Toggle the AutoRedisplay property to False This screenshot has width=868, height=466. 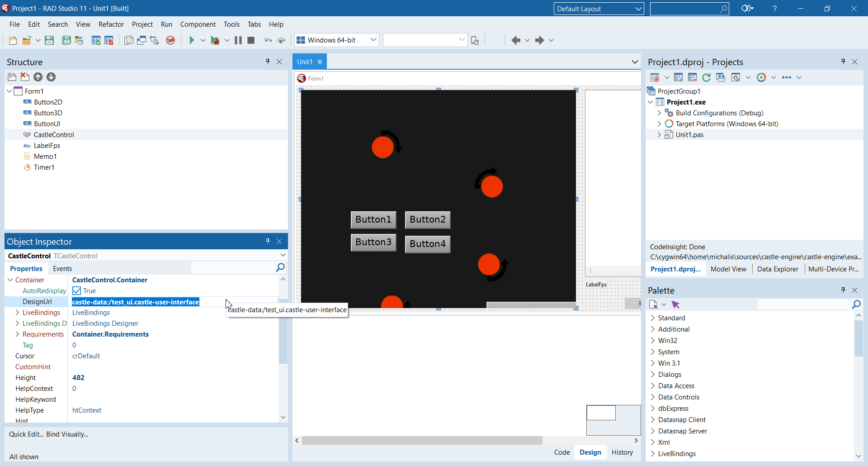(x=76, y=290)
